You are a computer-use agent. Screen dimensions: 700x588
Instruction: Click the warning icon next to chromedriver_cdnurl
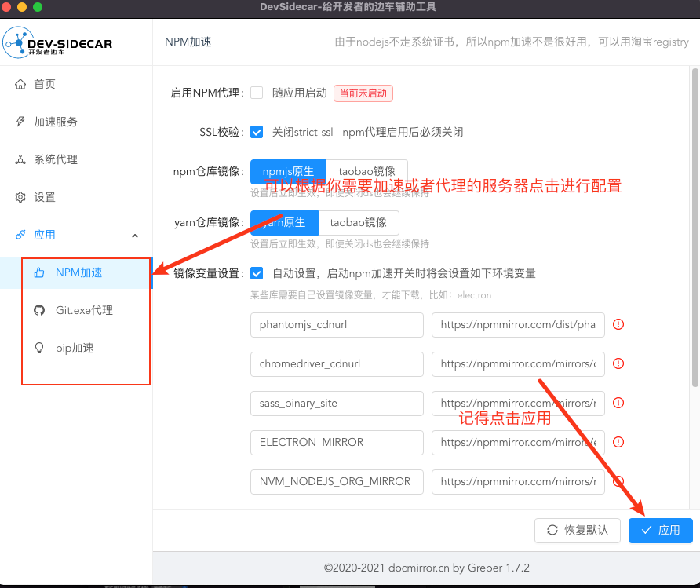coord(618,363)
